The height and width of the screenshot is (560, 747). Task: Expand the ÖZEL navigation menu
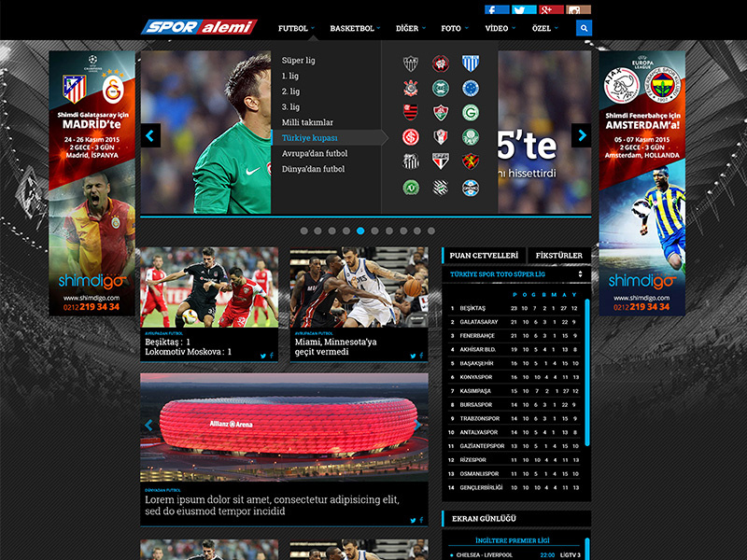coord(544,29)
